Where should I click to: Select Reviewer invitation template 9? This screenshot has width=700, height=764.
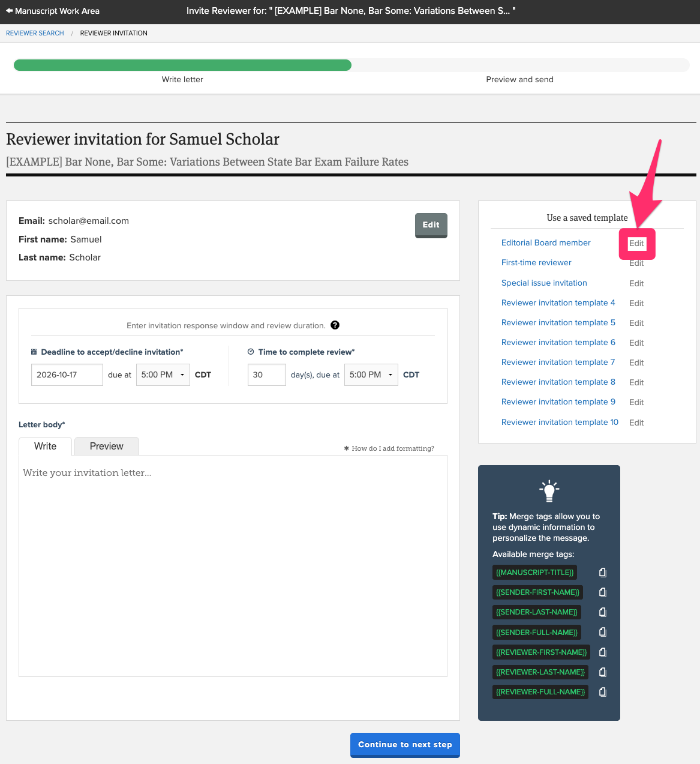[558, 402]
